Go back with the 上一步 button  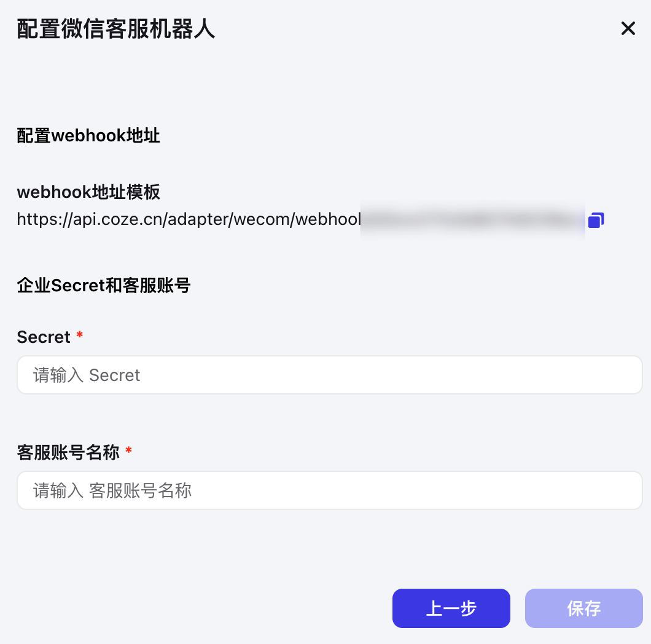(x=451, y=608)
